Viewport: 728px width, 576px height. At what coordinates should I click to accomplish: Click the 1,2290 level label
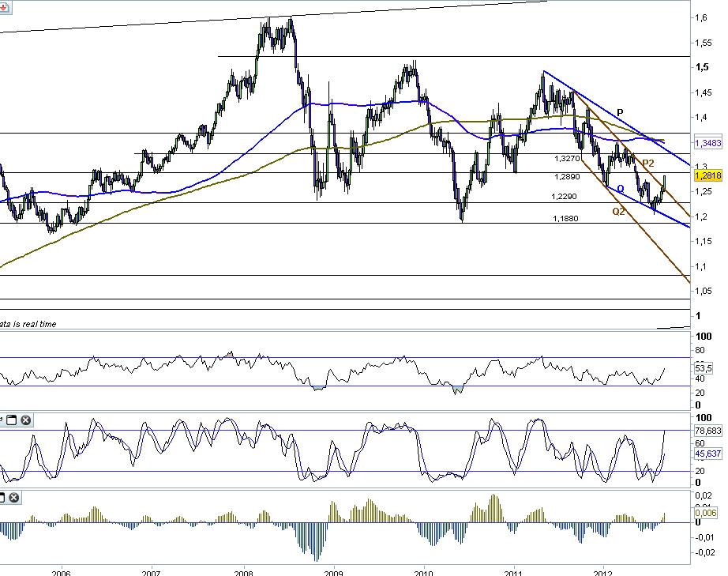(x=564, y=197)
